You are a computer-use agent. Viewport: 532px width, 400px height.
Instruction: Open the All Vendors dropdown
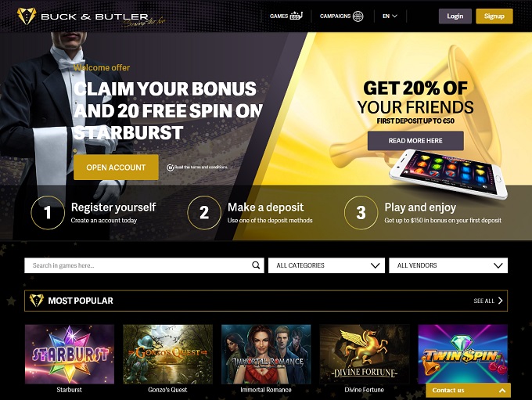448,265
